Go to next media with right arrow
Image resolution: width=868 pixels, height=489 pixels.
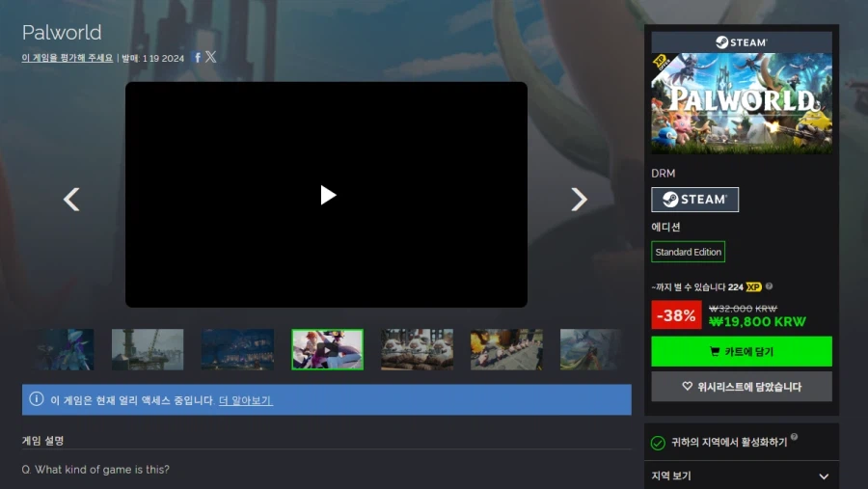(579, 200)
